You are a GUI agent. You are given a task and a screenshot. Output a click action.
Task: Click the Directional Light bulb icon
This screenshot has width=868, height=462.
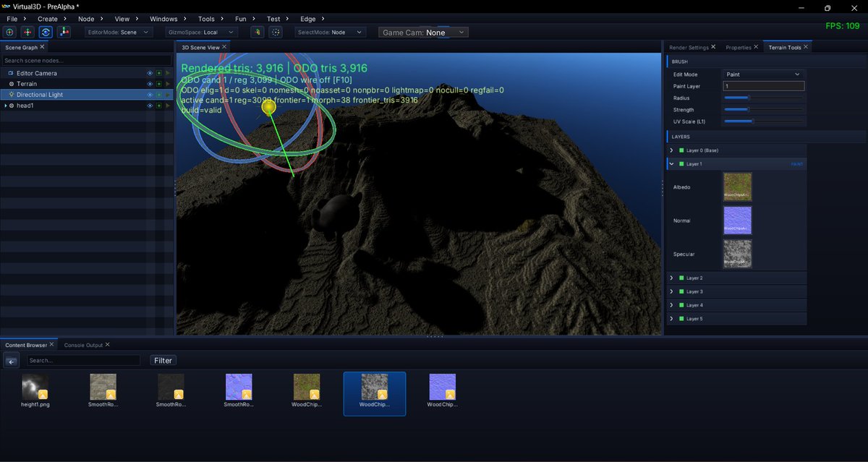tap(12, 95)
